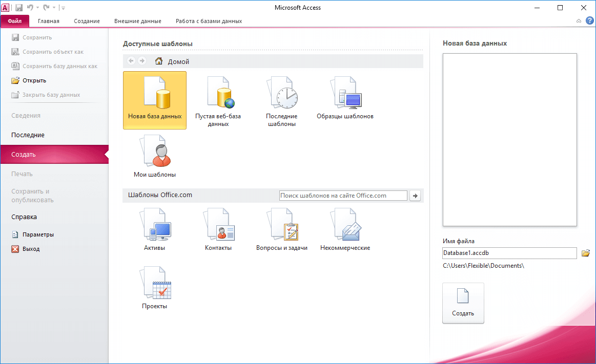Open the Активы template category
Image resolution: width=596 pixels, height=364 pixels.
tap(155, 229)
